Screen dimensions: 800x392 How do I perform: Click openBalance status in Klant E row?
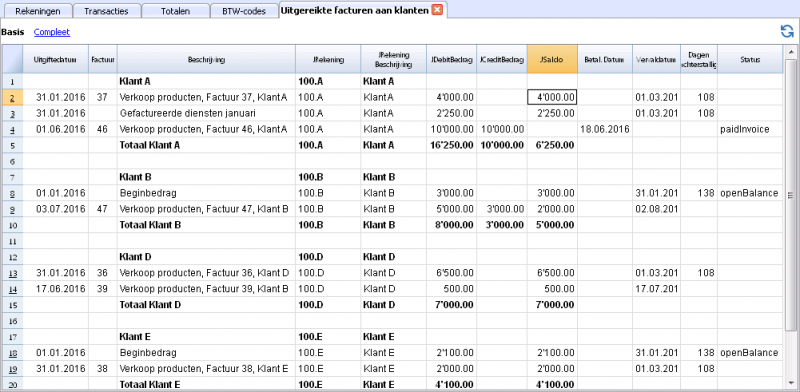pyautogui.click(x=749, y=352)
